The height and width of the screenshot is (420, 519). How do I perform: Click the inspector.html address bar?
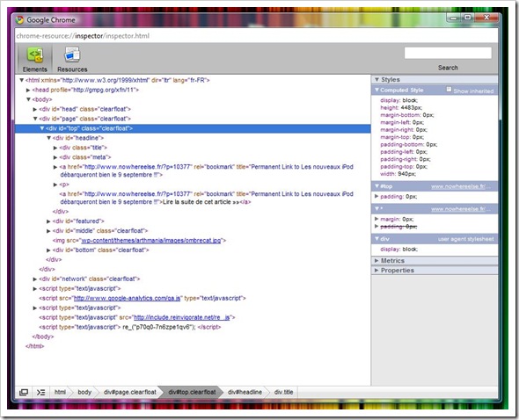(x=257, y=36)
